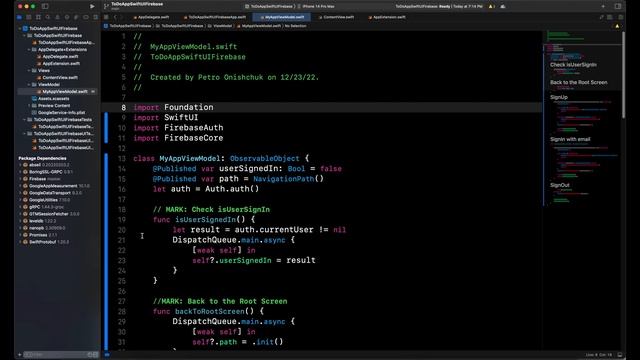640x360 pixels.
Task: Add editor on right split icon
Action: (x=620, y=17)
